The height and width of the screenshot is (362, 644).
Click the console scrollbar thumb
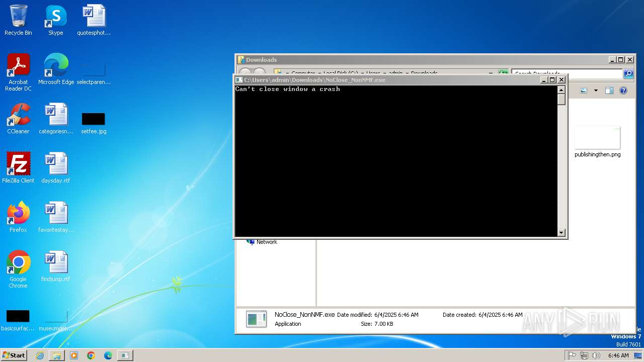coord(561,99)
